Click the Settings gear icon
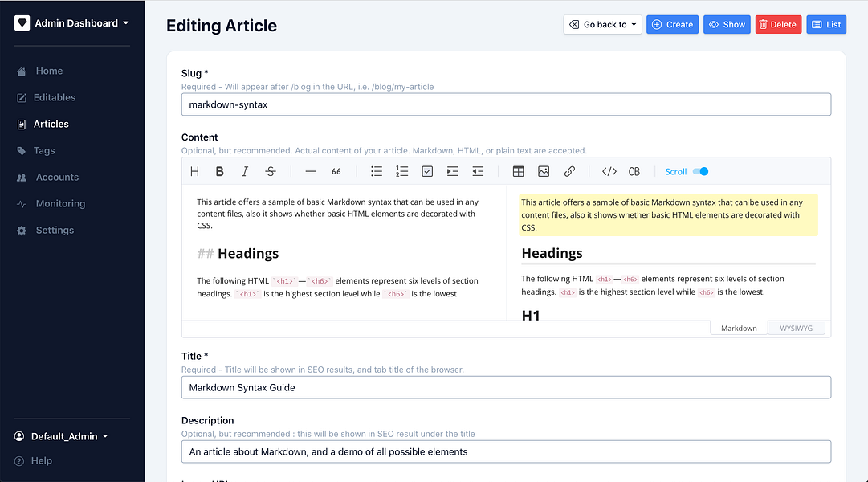868x482 pixels. pyautogui.click(x=22, y=231)
